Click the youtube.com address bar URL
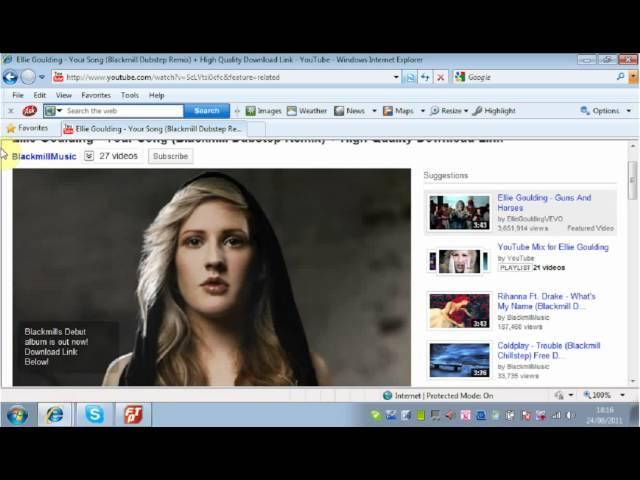Image resolution: width=640 pixels, height=480 pixels. click(173, 77)
